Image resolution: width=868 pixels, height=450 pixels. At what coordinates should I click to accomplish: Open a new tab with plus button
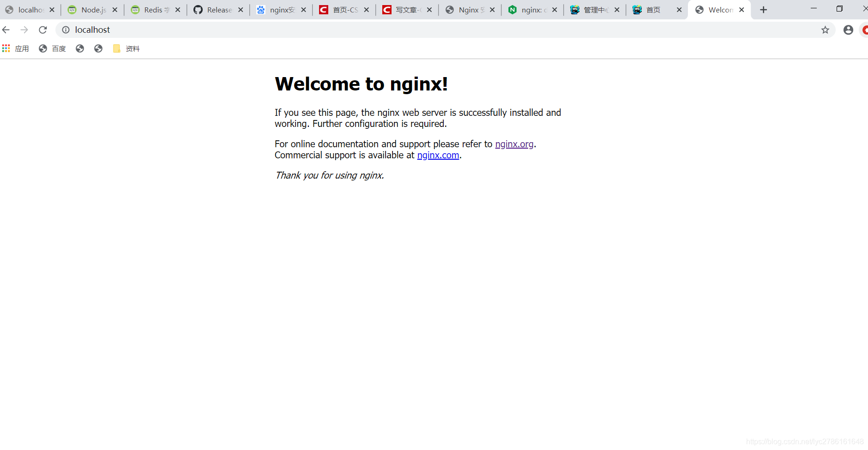(x=764, y=10)
